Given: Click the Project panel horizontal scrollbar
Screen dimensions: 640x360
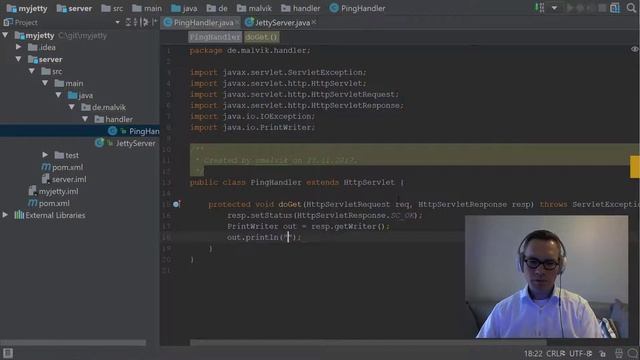Looking at the screenshot, I should tap(73, 343).
